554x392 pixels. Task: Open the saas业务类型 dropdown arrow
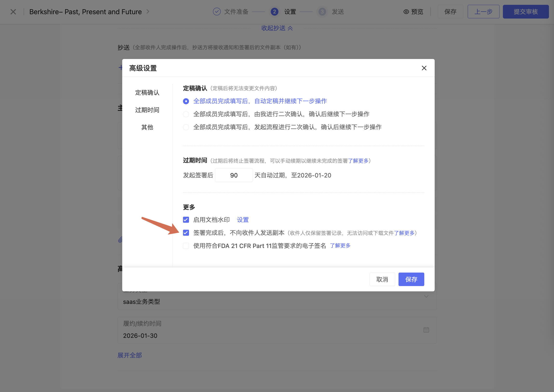[x=426, y=296]
